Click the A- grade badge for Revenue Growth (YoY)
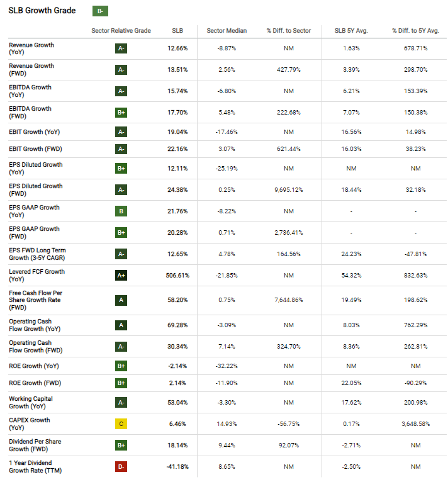The width and height of the screenshot is (448, 482). tap(121, 48)
